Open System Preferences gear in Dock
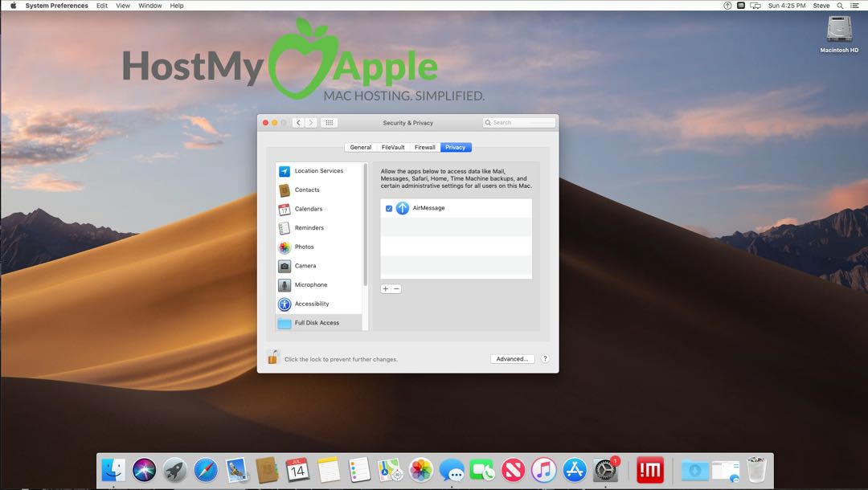 [x=606, y=470]
